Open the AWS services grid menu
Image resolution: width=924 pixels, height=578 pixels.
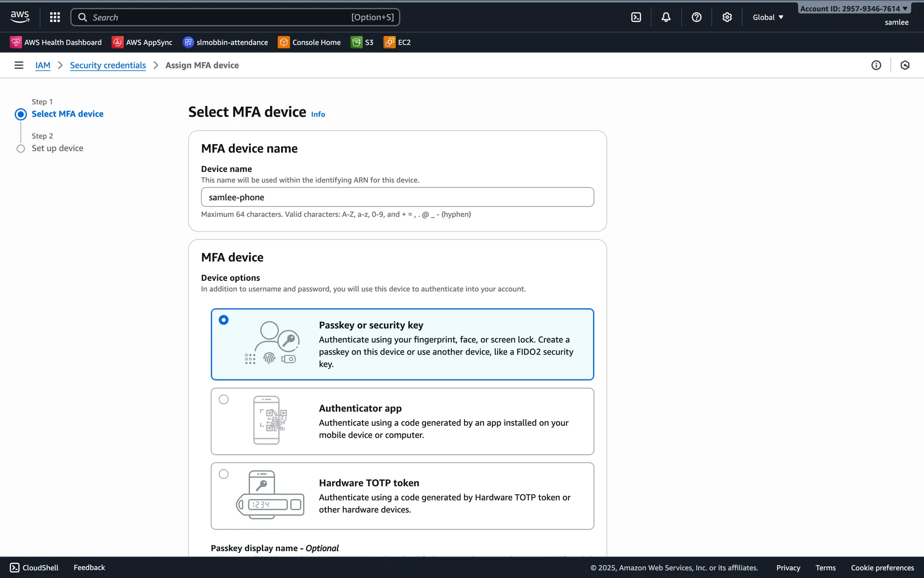pyautogui.click(x=55, y=17)
